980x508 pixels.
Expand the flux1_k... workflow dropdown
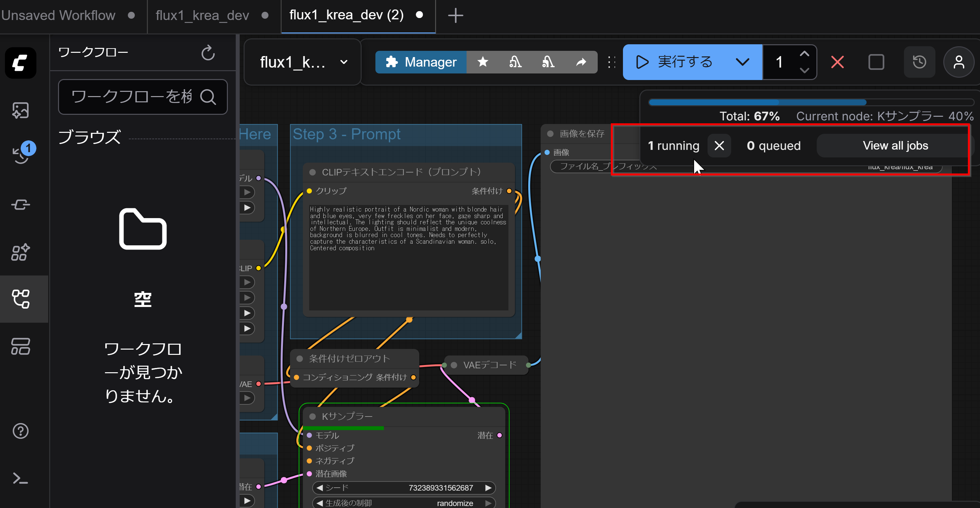344,62
